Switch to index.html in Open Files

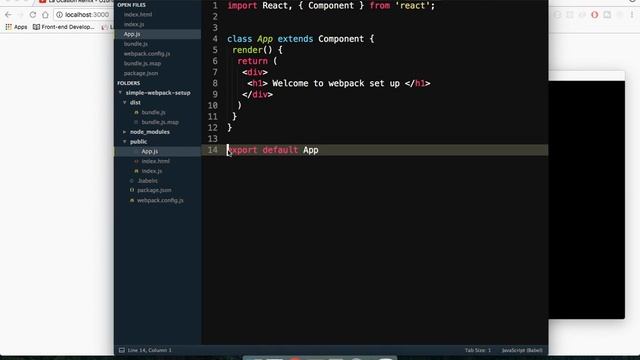[138, 14]
